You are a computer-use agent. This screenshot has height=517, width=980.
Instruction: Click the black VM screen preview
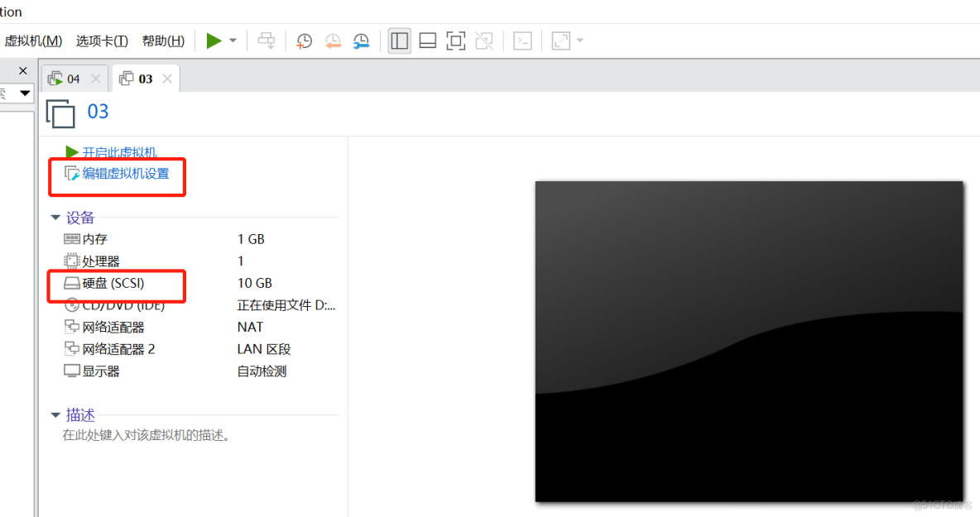(749, 342)
